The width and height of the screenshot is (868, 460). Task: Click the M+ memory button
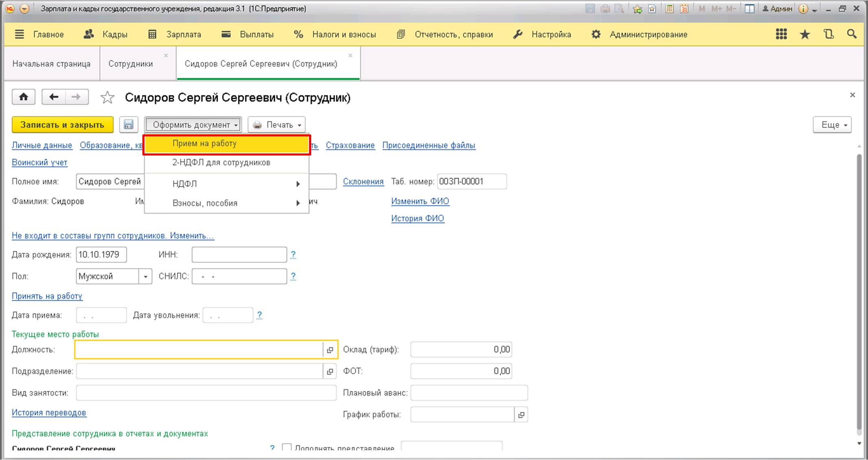click(716, 9)
